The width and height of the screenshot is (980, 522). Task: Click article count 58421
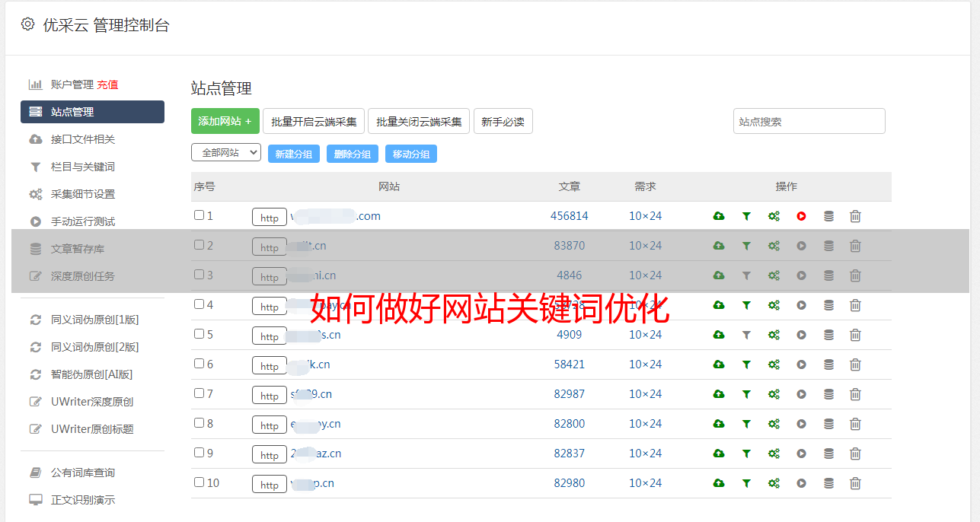point(570,364)
